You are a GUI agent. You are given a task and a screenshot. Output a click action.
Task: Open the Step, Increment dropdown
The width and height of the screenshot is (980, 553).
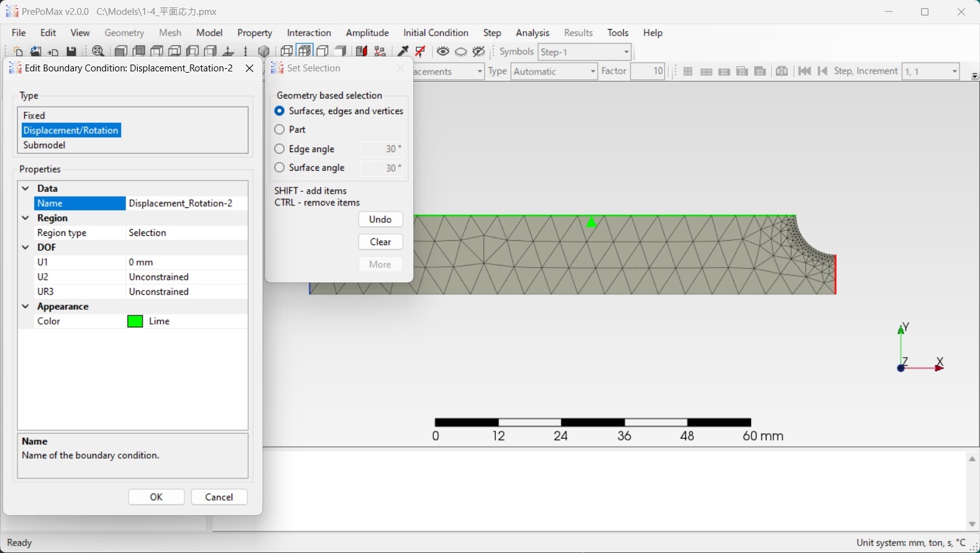[955, 71]
